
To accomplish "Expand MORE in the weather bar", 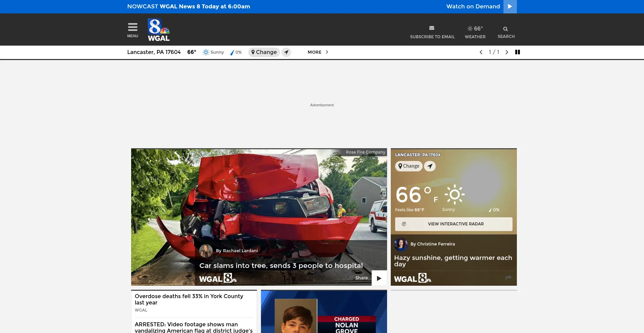I will [x=318, y=52].
